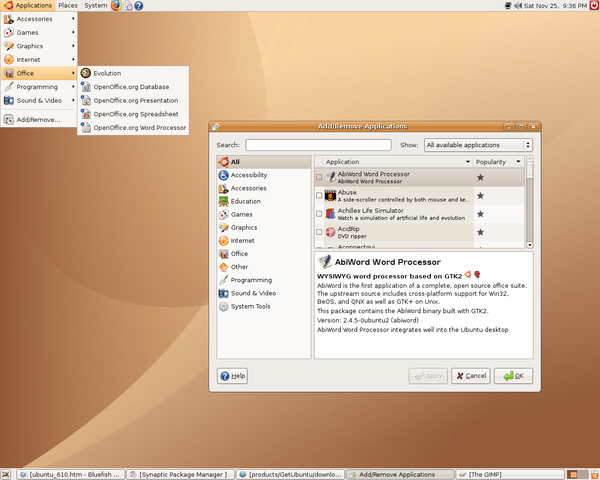Screen dimensions: 600x480
Task: Tick the AbiWord Word Processor checkbox
Action: pos(319,177)
